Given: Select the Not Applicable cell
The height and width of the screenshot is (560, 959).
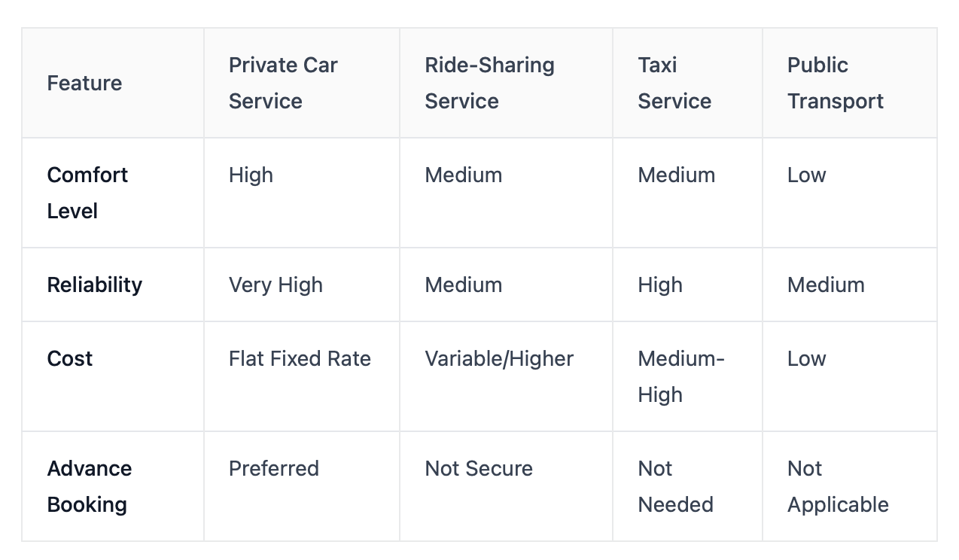Looking at the screenshot, I should 838,486.
